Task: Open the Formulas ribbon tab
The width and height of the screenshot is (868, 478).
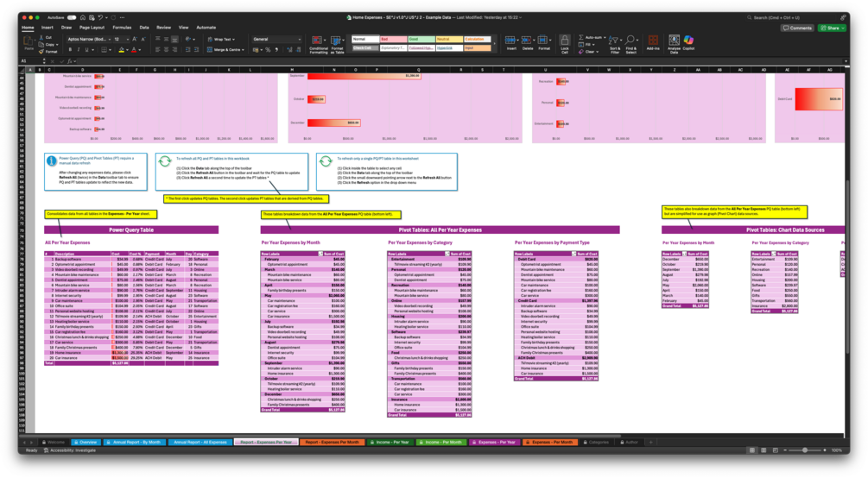Action: coord(122,28)
